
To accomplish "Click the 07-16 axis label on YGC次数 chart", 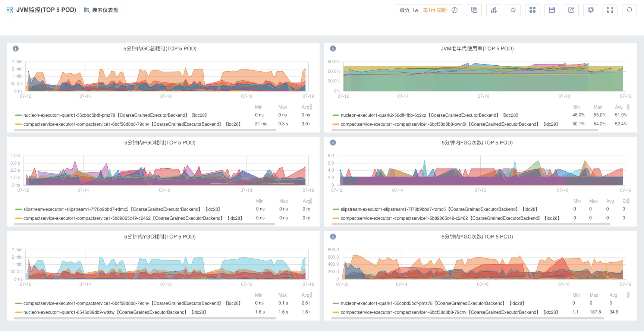I will click(483, 284).
